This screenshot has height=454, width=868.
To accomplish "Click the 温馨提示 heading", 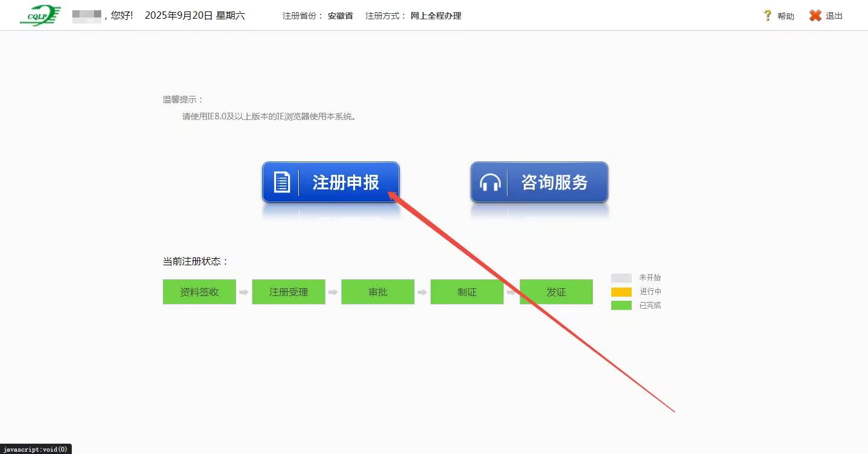I will coord(183,99).
